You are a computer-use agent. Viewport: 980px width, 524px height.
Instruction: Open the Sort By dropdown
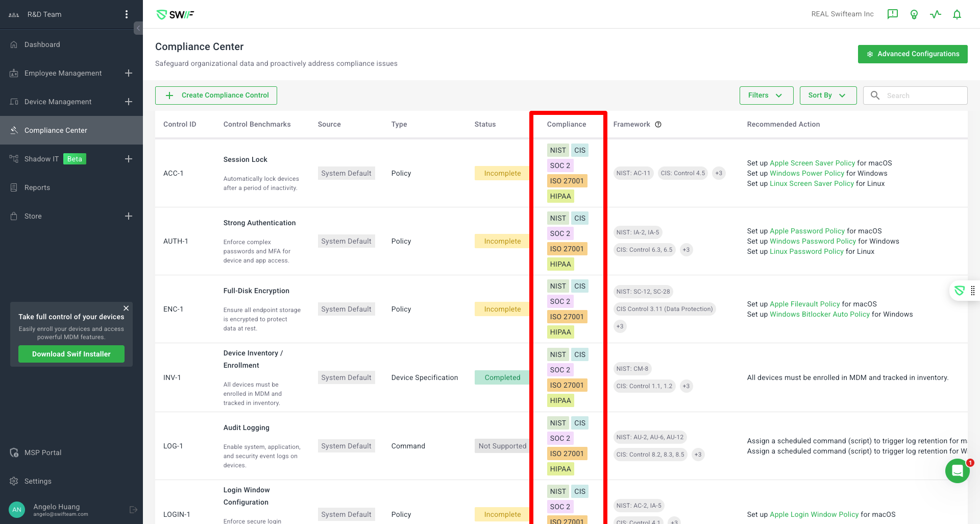point(827,96)
